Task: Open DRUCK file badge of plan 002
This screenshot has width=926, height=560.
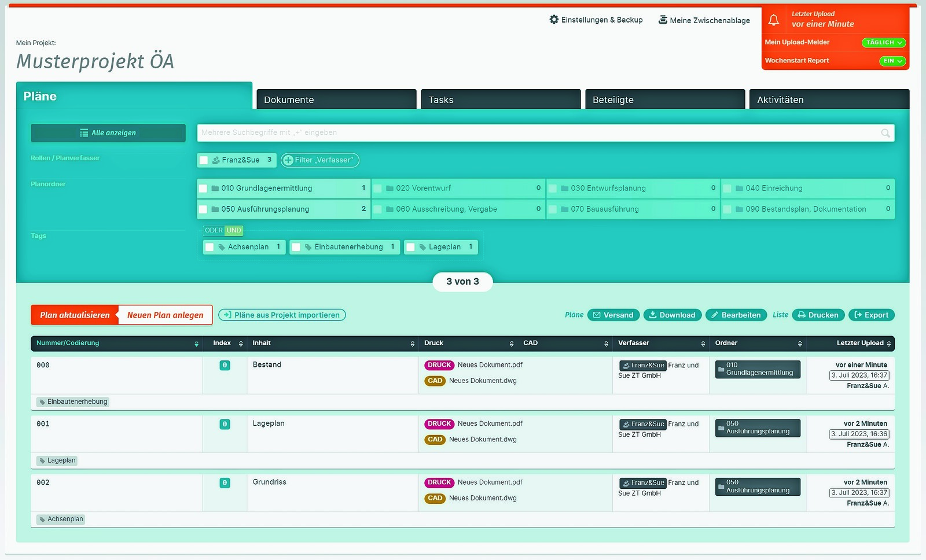Action: click(x=439, y=482)
